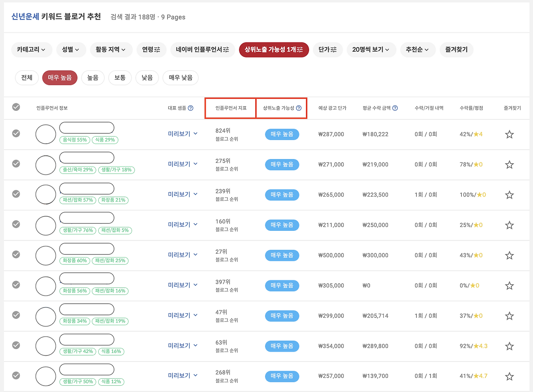This screenshot has width=533, height=392.
Task: Select the checkmark on the 27위 blogger row
Action: pyautogui.click(x=16, y=255)
